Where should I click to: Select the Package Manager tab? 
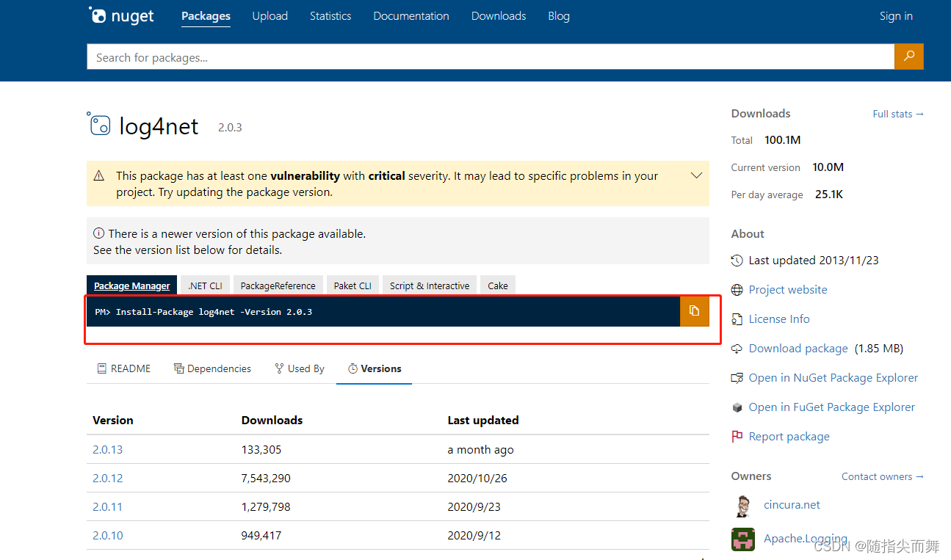(x=132, y=286)
